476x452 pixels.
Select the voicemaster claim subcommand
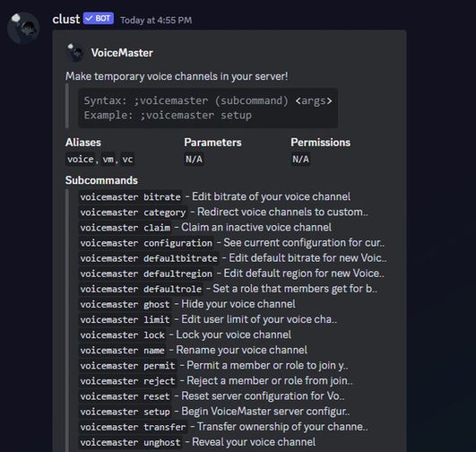[125, 228]
